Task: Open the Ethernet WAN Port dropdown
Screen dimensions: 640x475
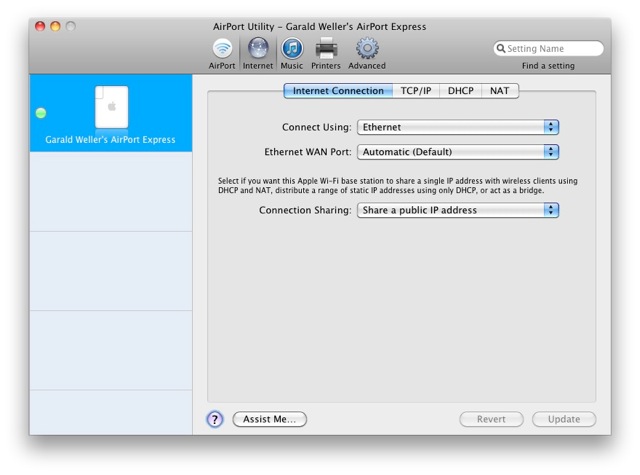Action: 458,152
